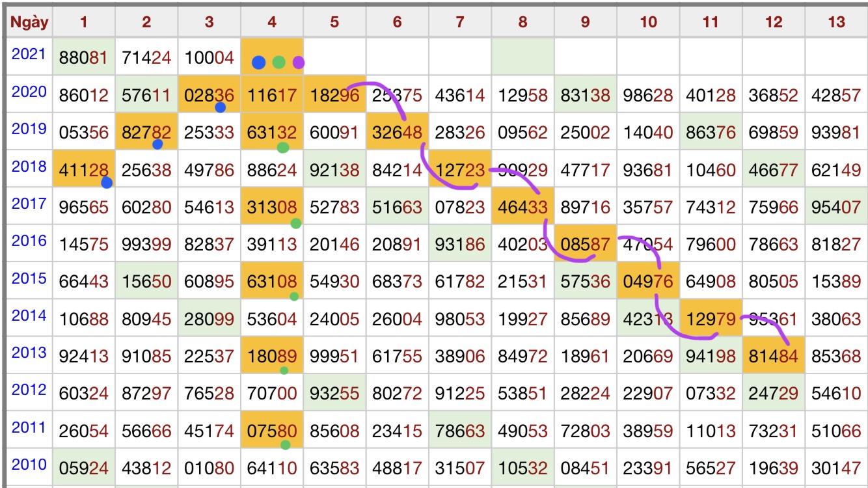Open the 2017 year link
The height and width of the screenshot is (488, 868).
pyautogui.click(x=29, y=204)
